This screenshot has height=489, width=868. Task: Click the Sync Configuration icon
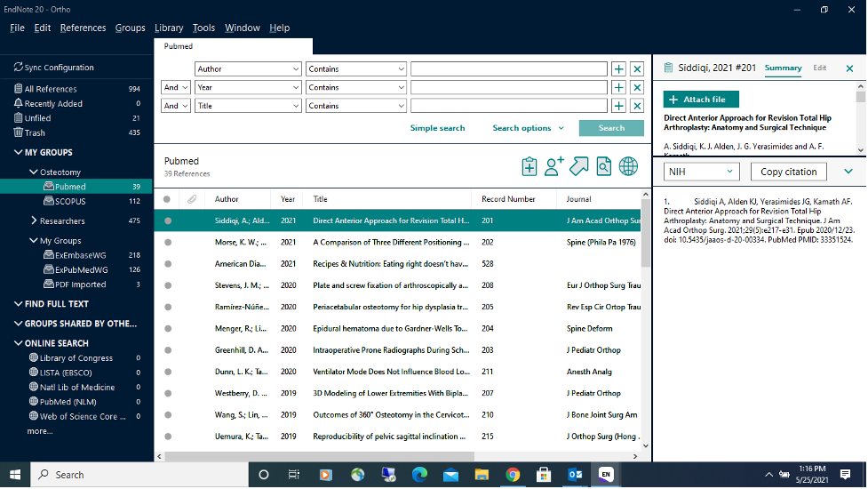(19, 67)
